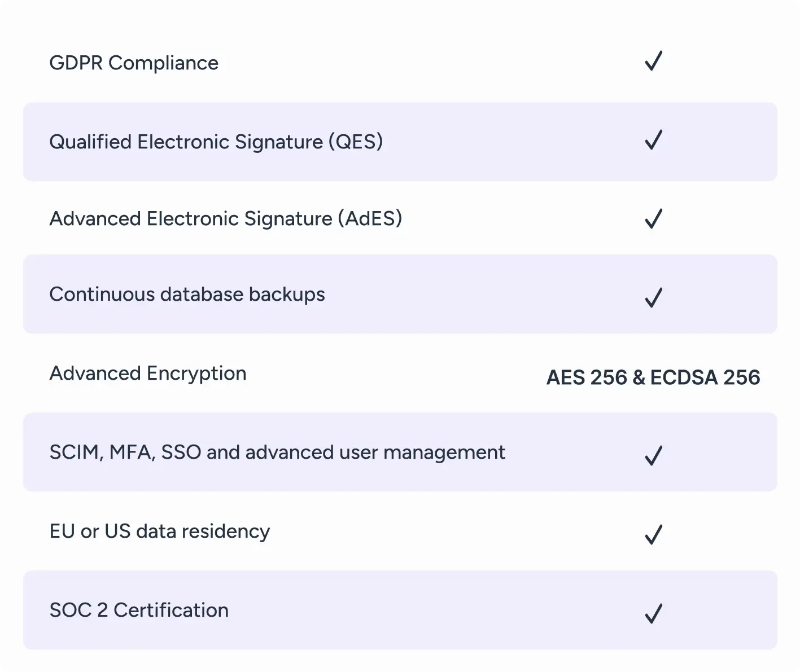Viewport: 800px width, 672px height.
Task: Click the Advanced Encryption label
Action: (148, 374)
